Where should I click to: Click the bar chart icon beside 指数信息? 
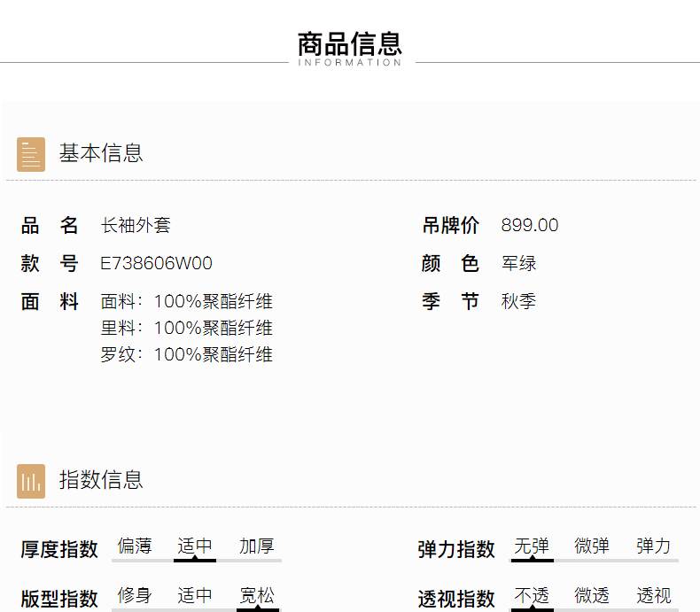pos(31,481)
